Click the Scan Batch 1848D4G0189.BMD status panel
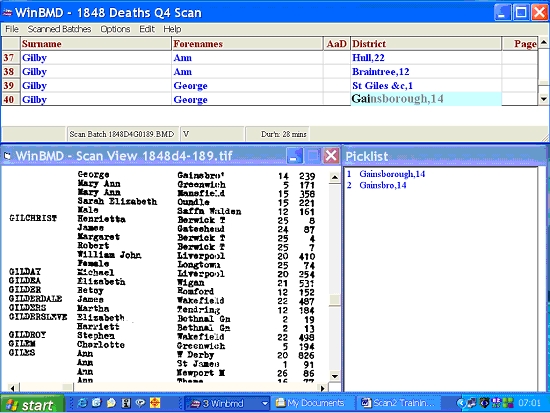550x413 pixels. (x=122, y=134)
